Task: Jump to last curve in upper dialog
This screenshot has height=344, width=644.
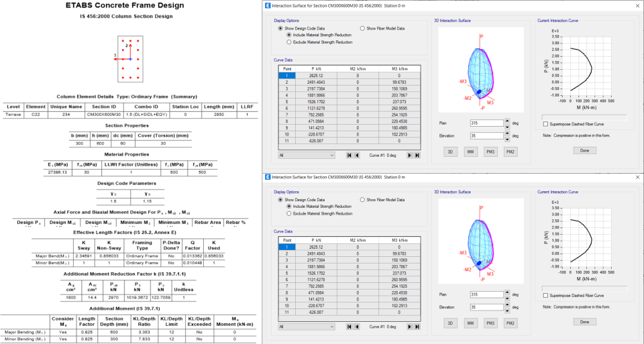Action: [417, 156]
